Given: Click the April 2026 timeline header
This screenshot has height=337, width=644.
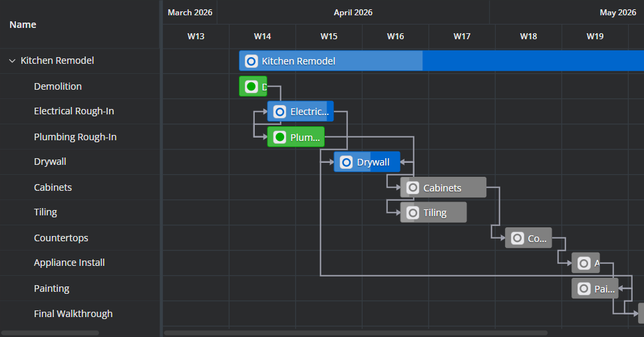Looking at the screenshot, I should (353, 13).
